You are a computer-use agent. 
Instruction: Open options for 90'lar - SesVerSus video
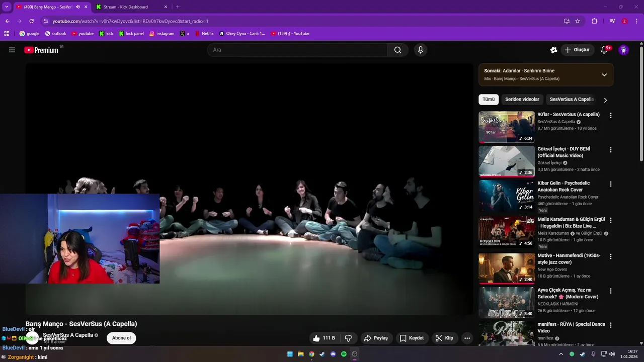[611, 115]
